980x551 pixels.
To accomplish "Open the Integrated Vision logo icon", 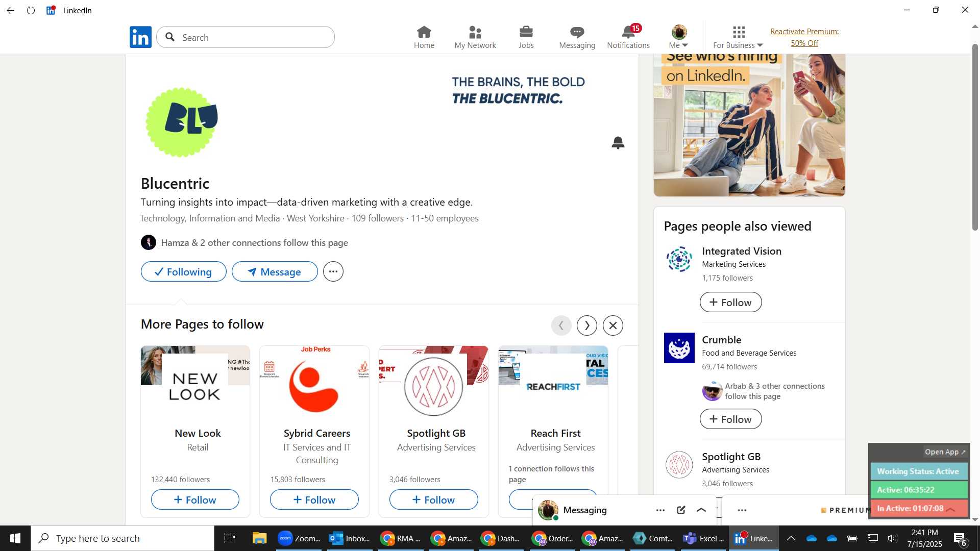I will [x=679, y=259].
